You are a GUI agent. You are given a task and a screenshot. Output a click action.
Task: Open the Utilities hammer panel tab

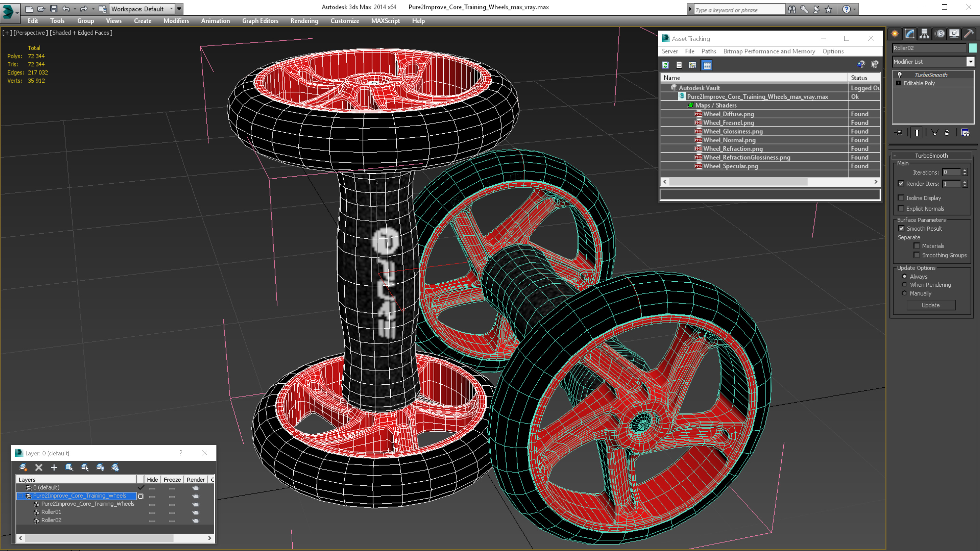tap(968, 34)
